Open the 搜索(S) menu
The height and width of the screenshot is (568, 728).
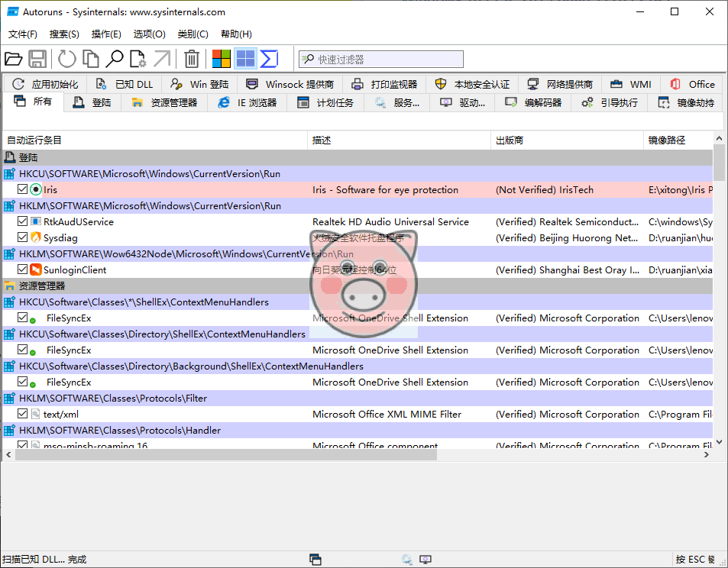64,34
